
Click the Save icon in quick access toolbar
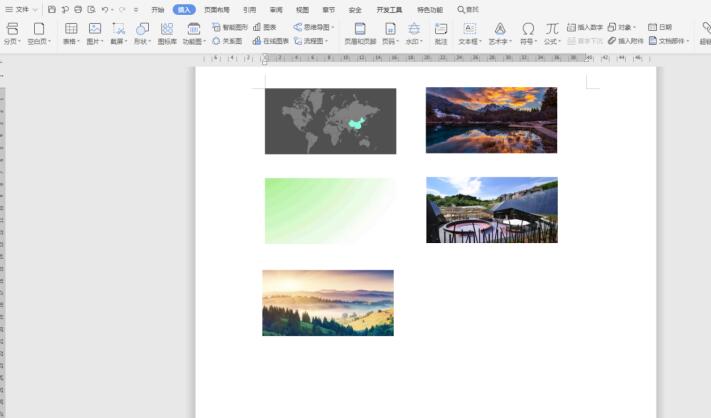coord(52,9)
